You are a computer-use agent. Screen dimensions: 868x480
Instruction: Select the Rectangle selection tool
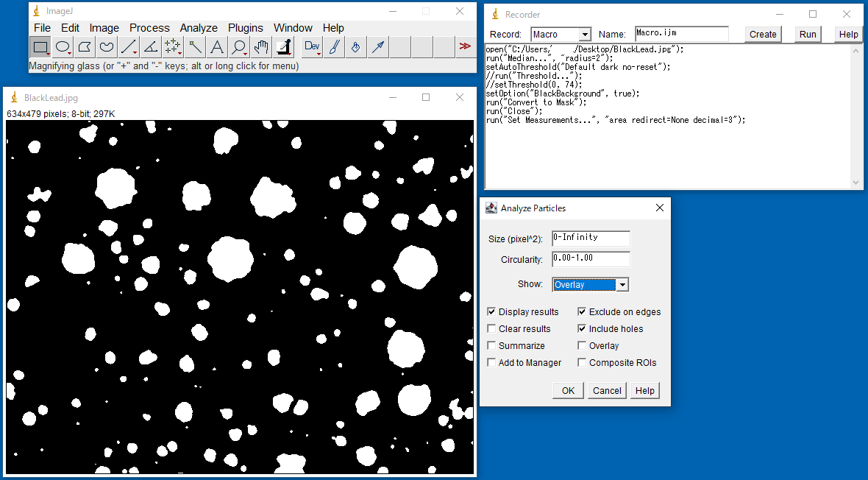click(x=40, y=47)
